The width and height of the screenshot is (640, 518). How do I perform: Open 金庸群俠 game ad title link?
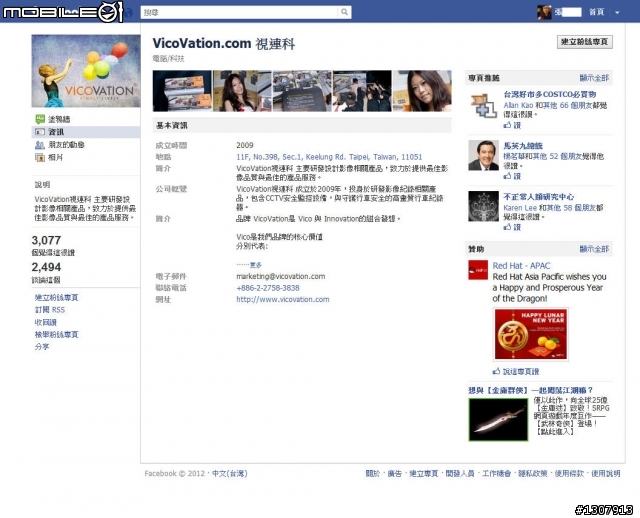[530, 390]
